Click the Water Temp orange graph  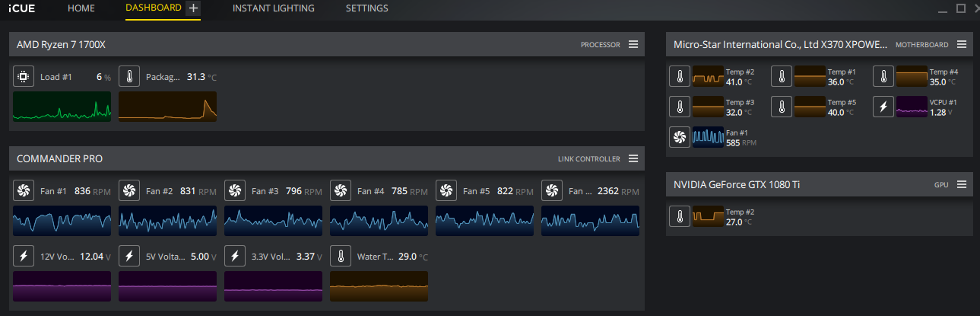[379, 286]
